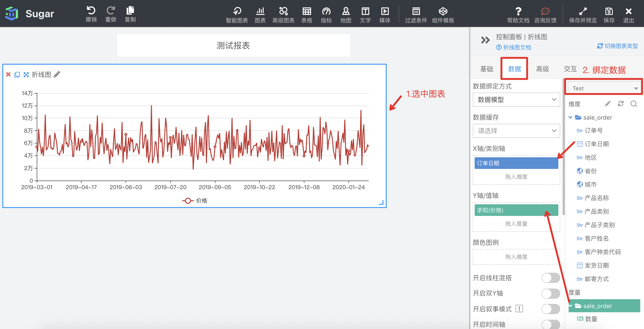Click the undo (撤销) icon
This screenshot has height=329, width=644.
tap(91, 11)
